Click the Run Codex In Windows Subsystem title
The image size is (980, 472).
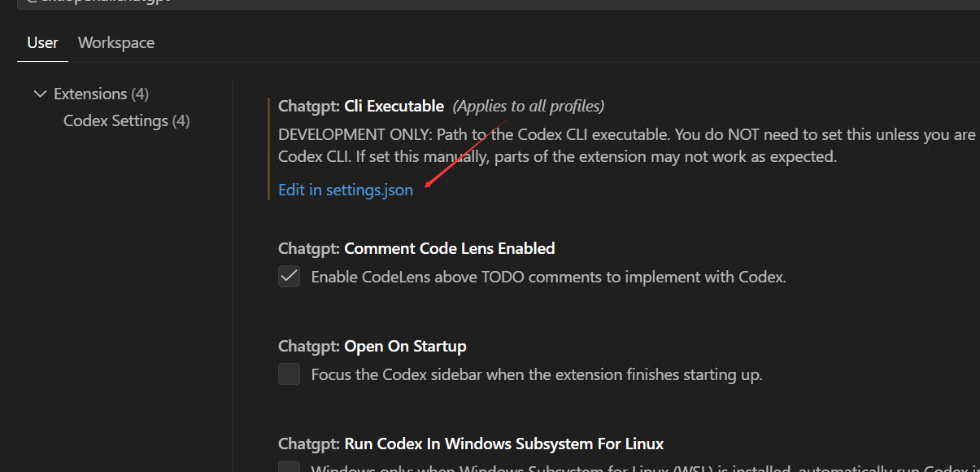click(x=503, y=444)
